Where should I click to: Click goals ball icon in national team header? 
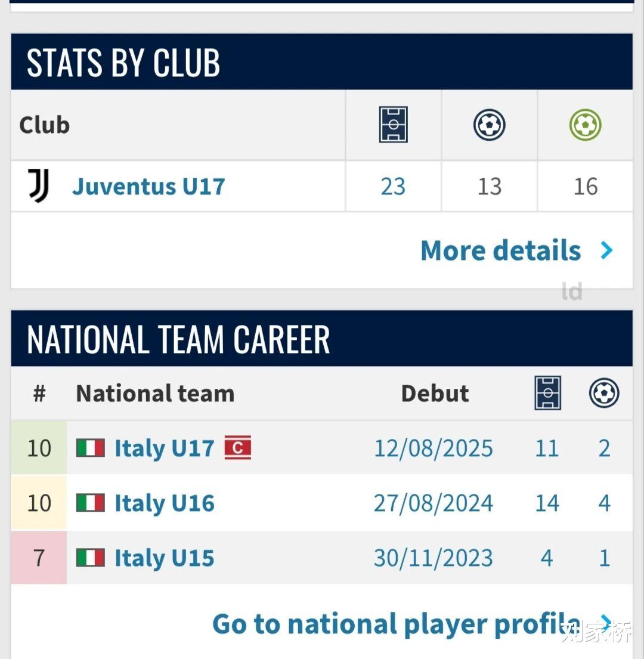click(604, 393)
